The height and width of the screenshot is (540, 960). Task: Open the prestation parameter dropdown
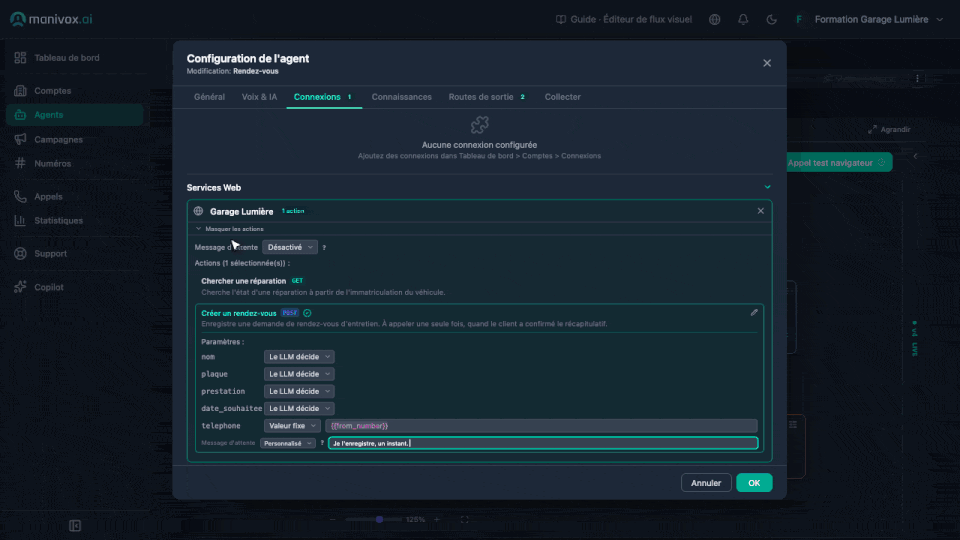point(299,391)
